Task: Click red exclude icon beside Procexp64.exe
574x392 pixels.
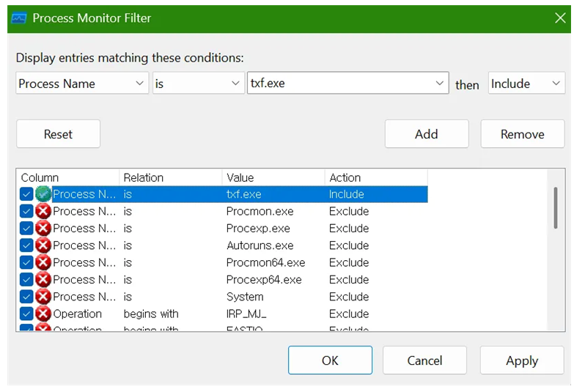Action: tap(43, 279)
